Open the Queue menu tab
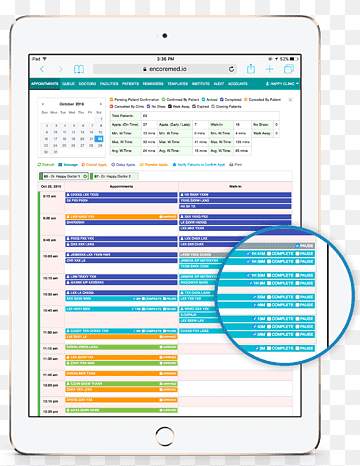360x466 pixels. [68, 84]
